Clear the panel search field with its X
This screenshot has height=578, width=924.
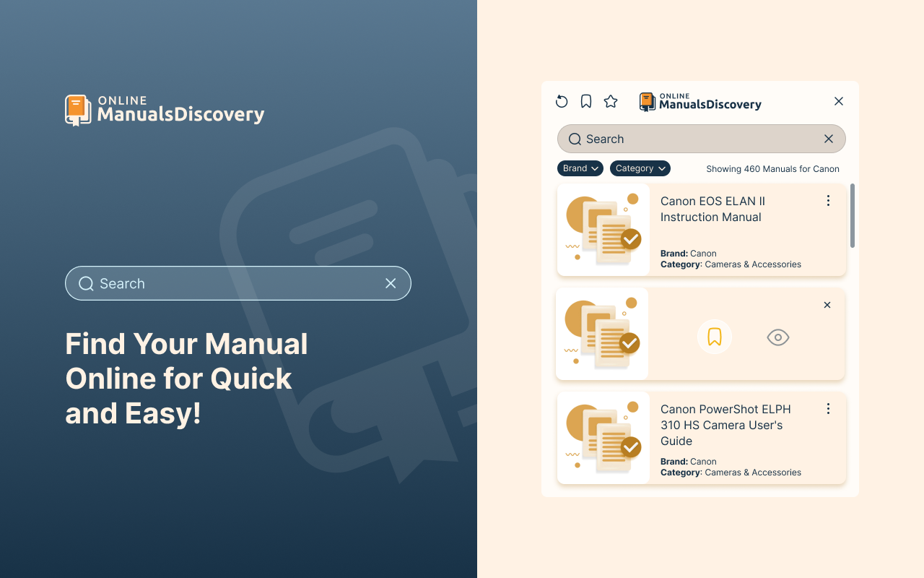click(828, 139)
